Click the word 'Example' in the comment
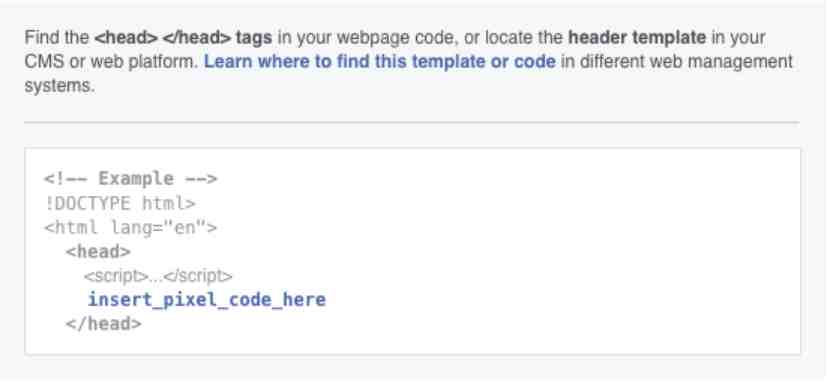 [136, 178]
